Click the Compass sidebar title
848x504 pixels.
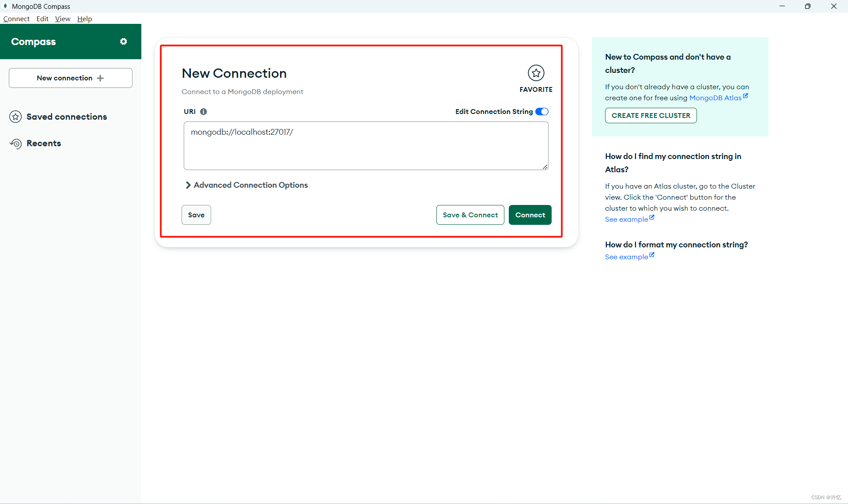pos(34,42)
